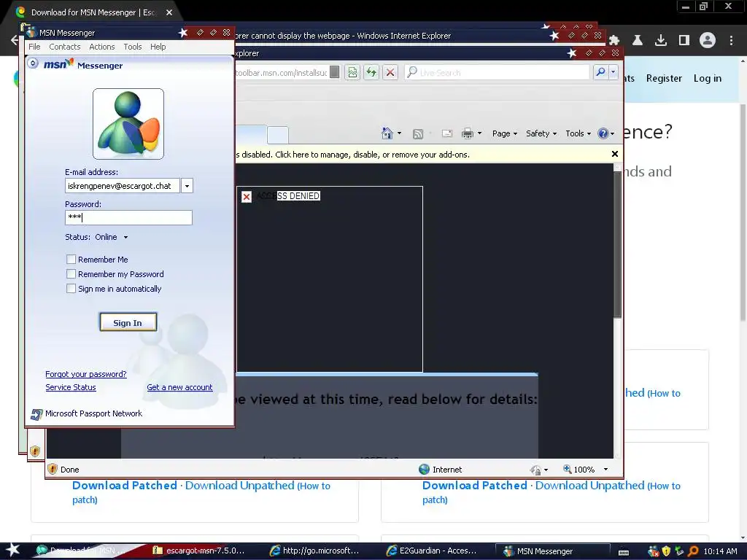Click the E-mail address field in Messenger
The image size is (747, 560).
click(x=123, y=186)
